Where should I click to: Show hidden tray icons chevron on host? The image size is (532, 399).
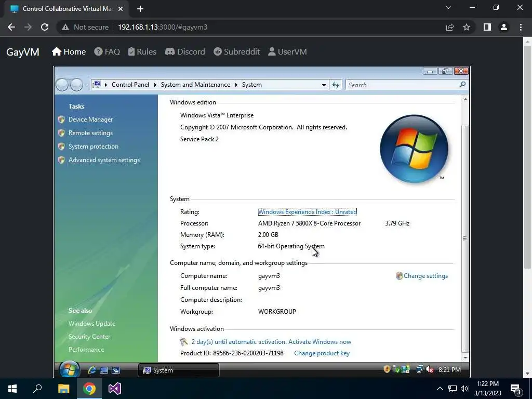coord(440,389)
